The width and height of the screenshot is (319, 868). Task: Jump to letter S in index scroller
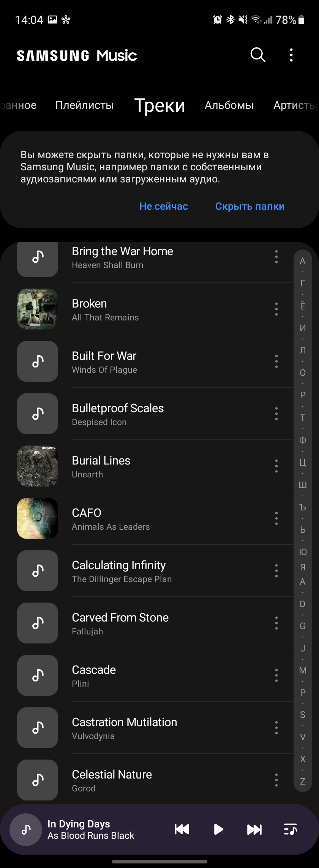[x=303, y=715]
